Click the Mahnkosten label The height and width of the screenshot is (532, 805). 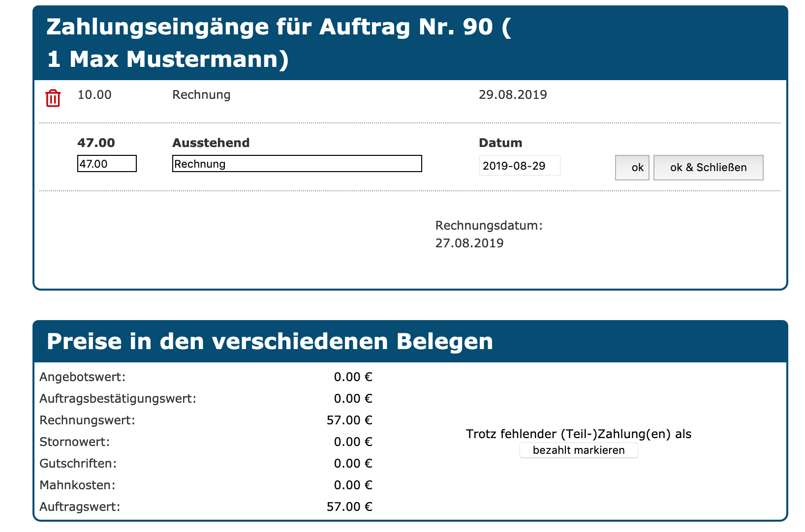point(77,485)
